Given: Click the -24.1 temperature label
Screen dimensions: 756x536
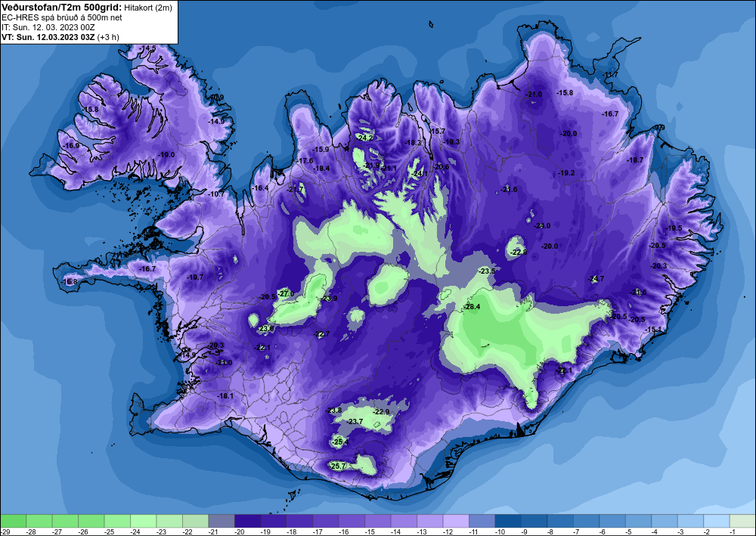Looking at the screenshot, I should (x=419, y=174).
